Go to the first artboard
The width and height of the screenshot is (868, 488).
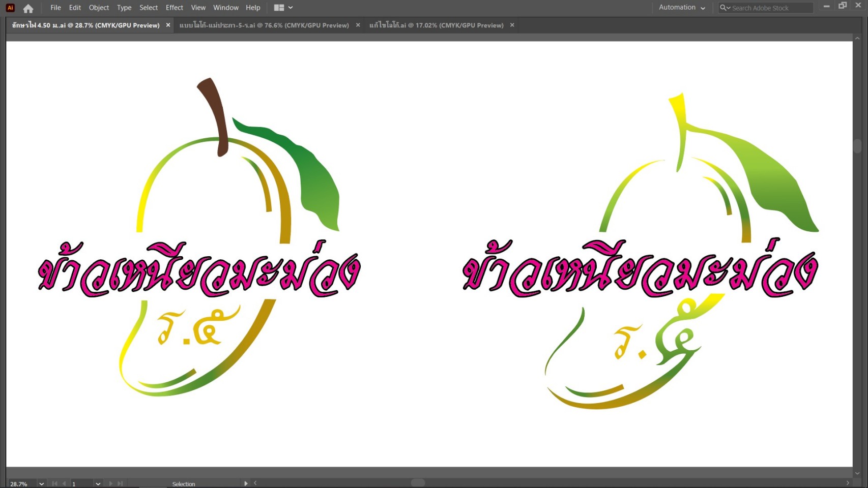54,483
